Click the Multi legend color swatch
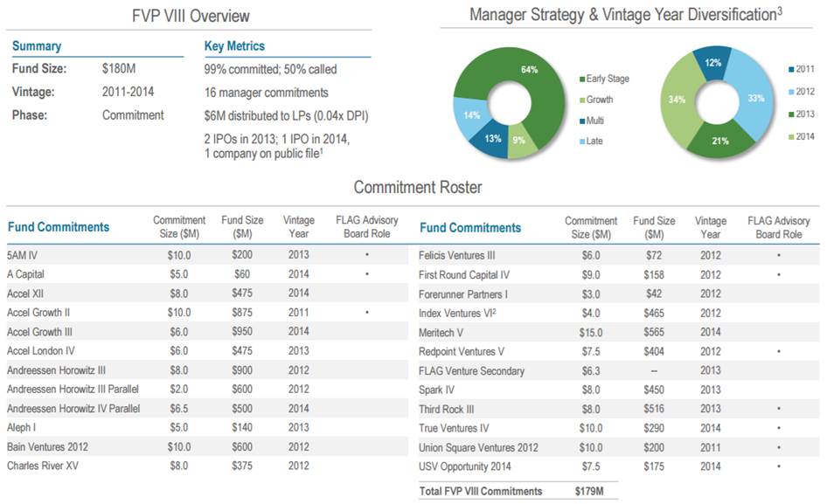This screenshot has width=827, height=504. tap(582, 121)
